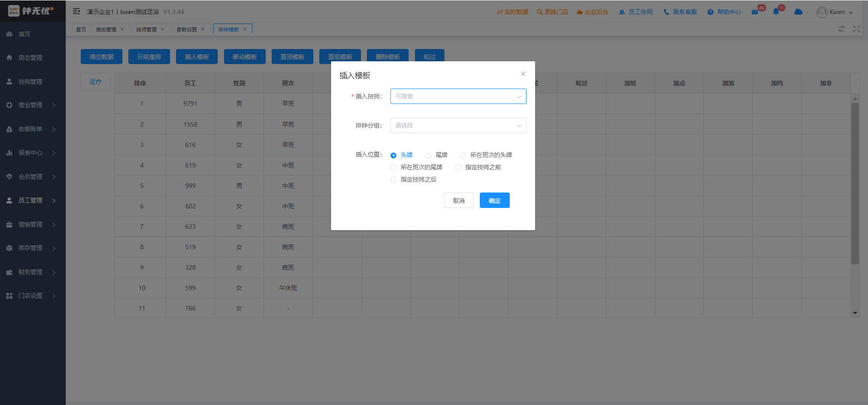Close the 技师管理 tab
The width and height of the screenshot is (868, 405).
(x=162, y=29)
